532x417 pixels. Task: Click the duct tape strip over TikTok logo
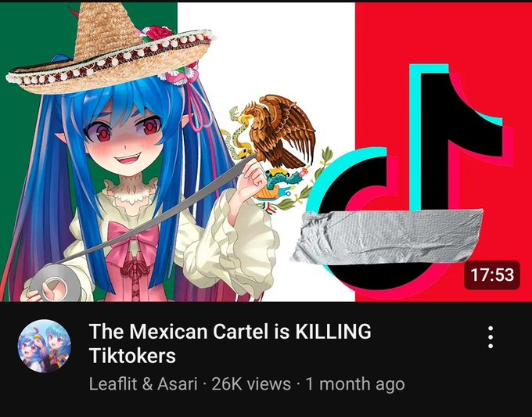tap(388, 237)
